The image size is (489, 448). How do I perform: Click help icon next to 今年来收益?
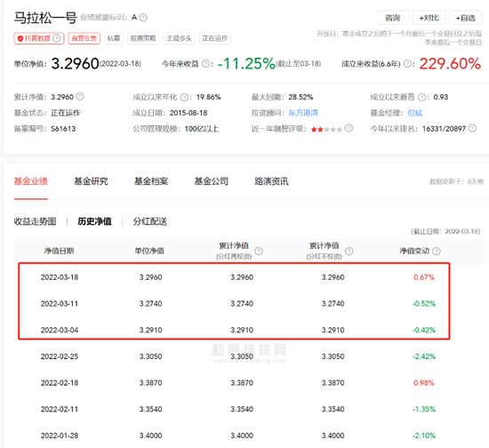(x=206, y=64)
